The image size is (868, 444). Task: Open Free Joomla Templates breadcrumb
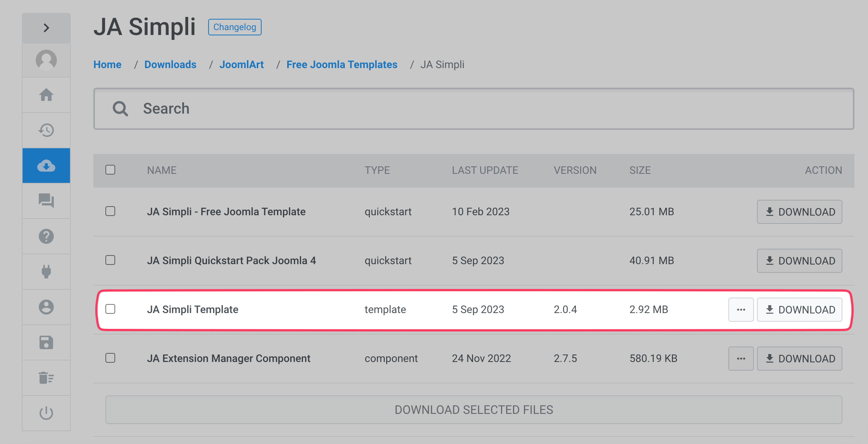[342, 65]
